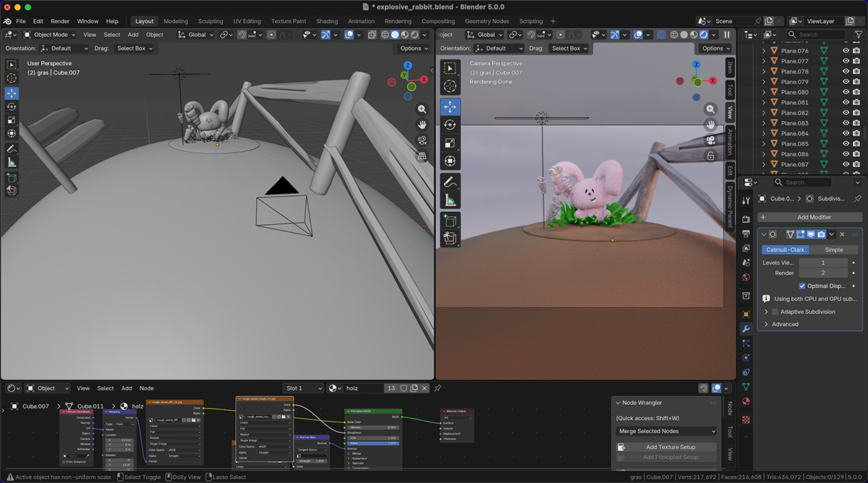The height and width of the screenshot is (483, 868).
Task: Open the Node menu in node editor
Action: (x=146, y=388)
